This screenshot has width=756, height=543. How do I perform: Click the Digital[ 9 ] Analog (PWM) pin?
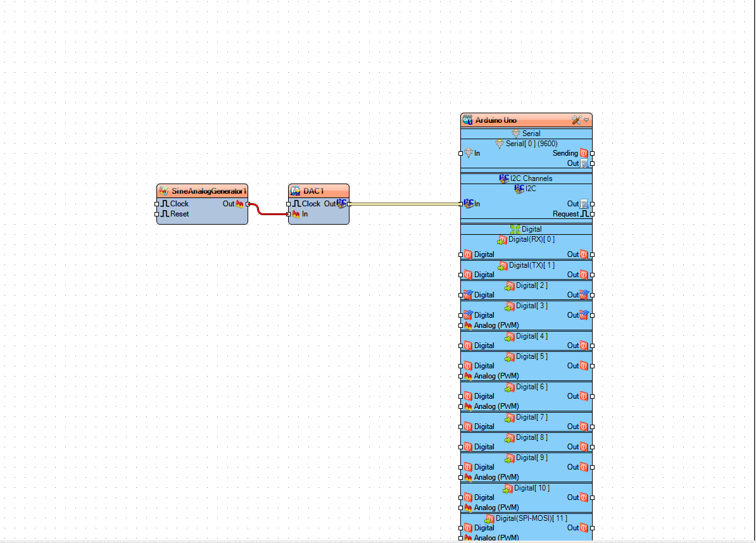(x=460, y=477)
